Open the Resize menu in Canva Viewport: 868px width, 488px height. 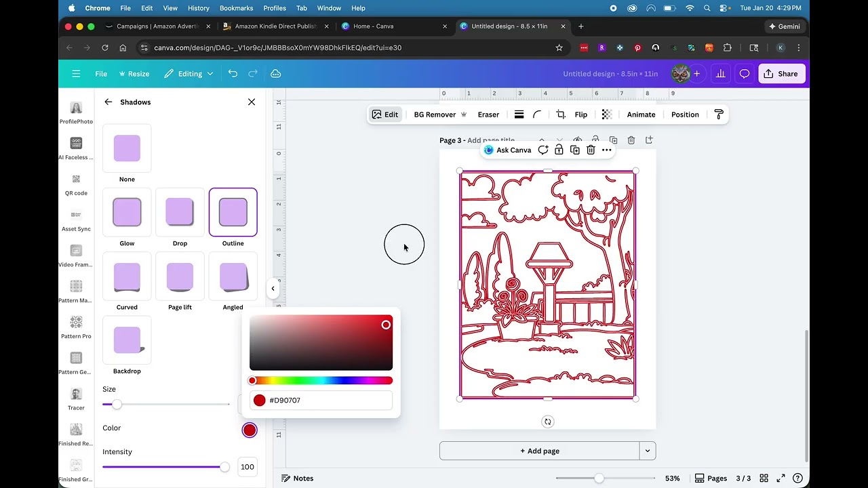click(x=134, y=74)
